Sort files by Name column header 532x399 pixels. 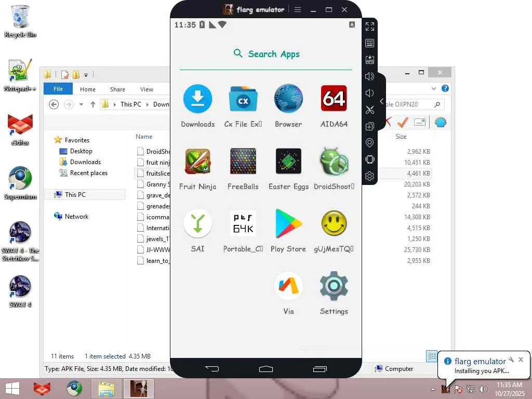[x=144, y=137]
